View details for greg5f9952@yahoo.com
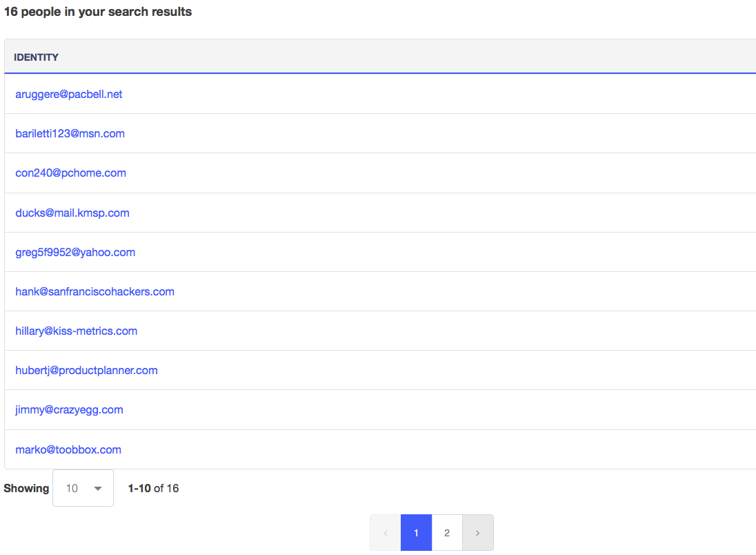The image size is (756, 555). (x=75, y=252)
